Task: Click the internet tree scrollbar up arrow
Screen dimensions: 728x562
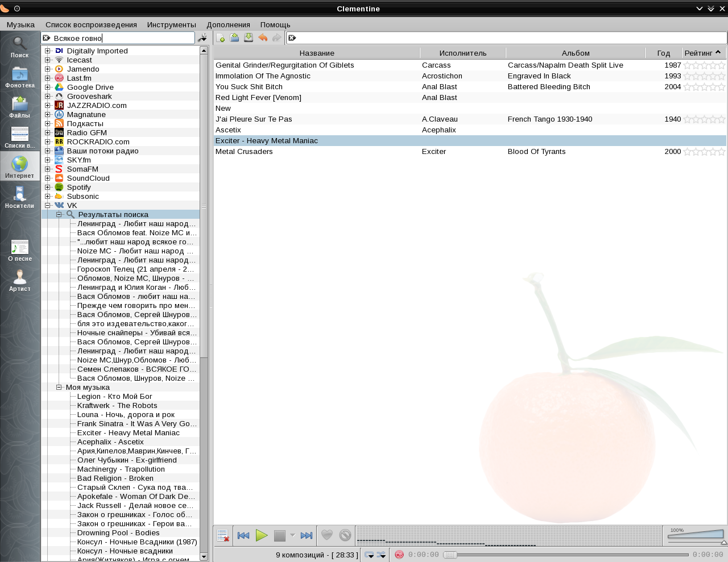Action: (x=204, y=51)
